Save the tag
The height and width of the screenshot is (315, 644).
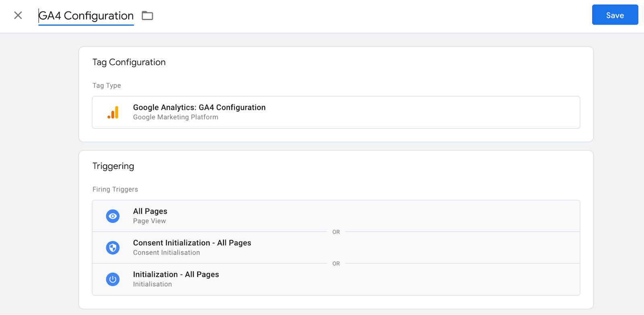click(615, 15)
